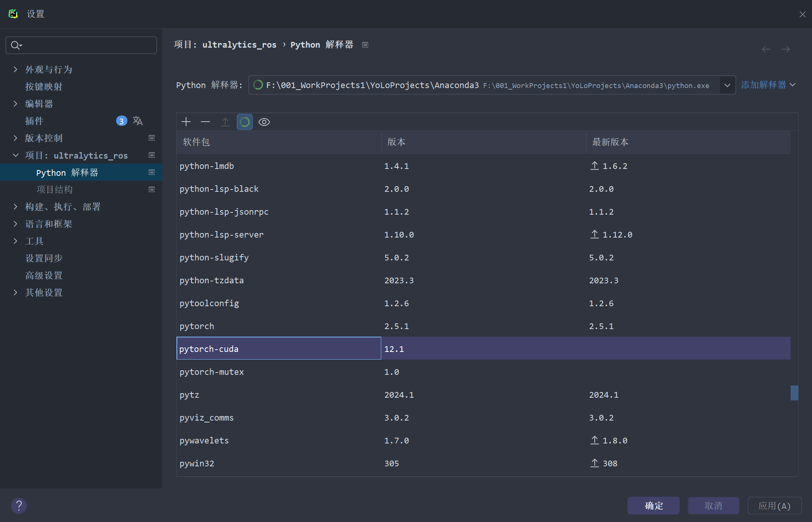
Task: Toggle the conda package manager mode
Action: point(244,122)
